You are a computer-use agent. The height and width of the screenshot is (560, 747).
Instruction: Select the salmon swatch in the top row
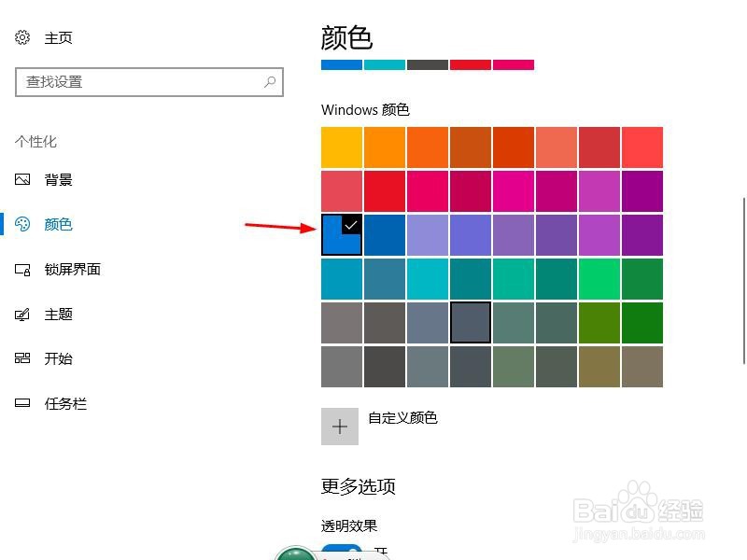pyautogui.click(x=556, y=147)
